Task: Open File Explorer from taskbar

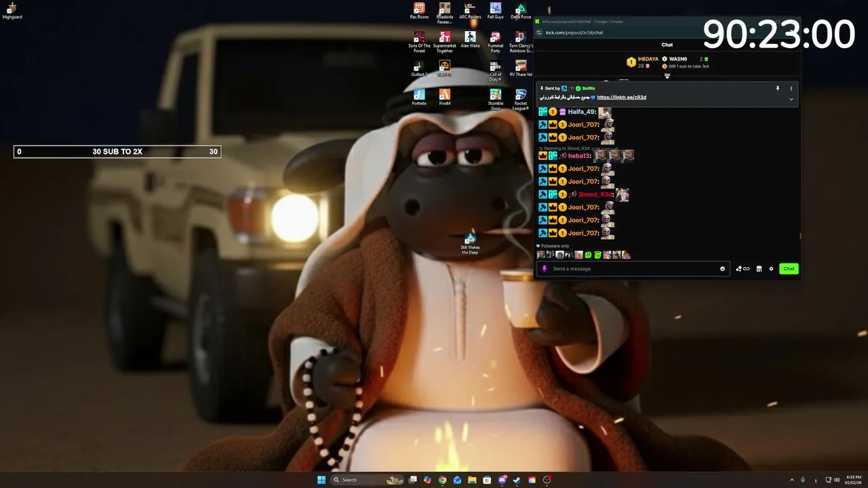Action: pyautogui.click(x=472, y=480)
